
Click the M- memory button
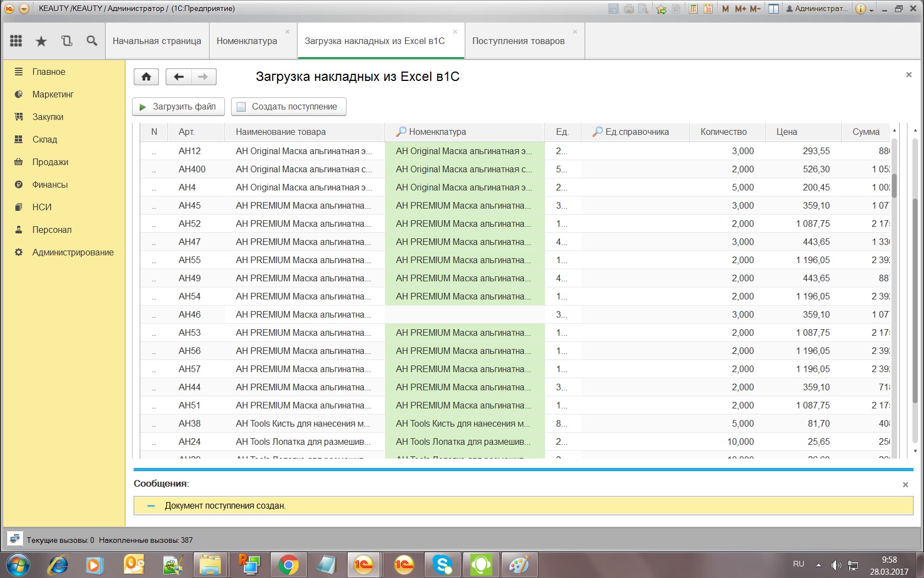point(755,9)
